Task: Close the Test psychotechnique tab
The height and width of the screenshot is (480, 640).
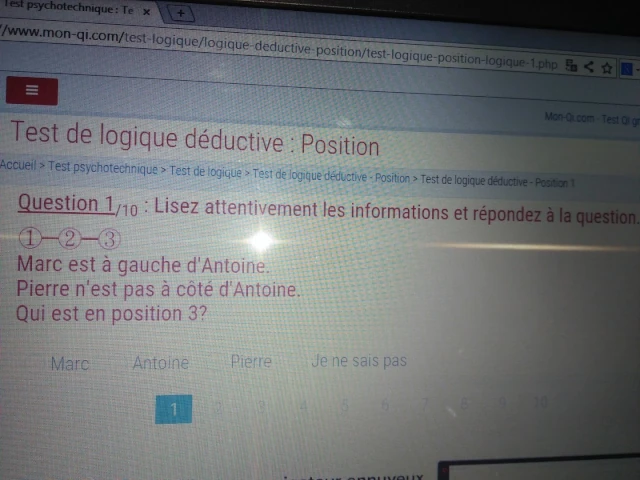Action: pos(146,12)
